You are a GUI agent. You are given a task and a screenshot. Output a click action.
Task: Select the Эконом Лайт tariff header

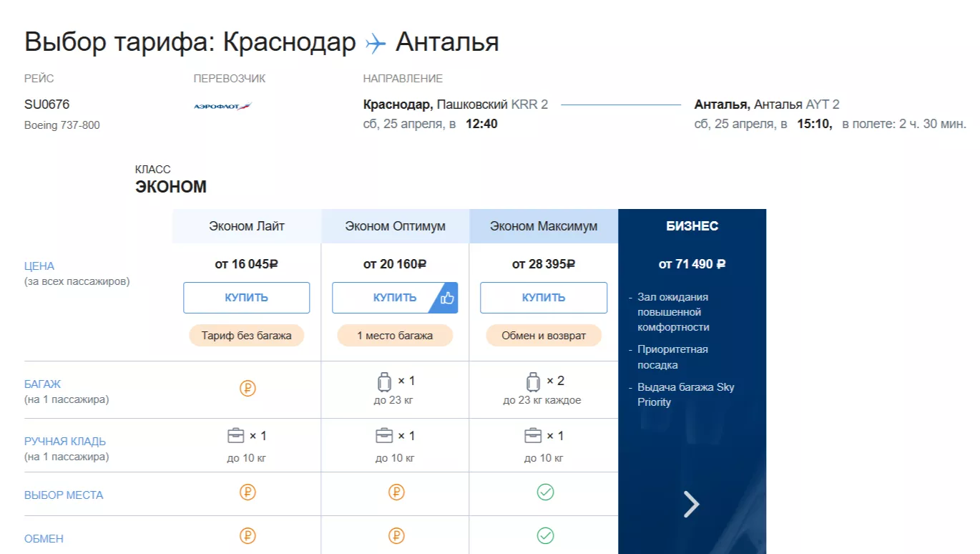pos(247,226)
